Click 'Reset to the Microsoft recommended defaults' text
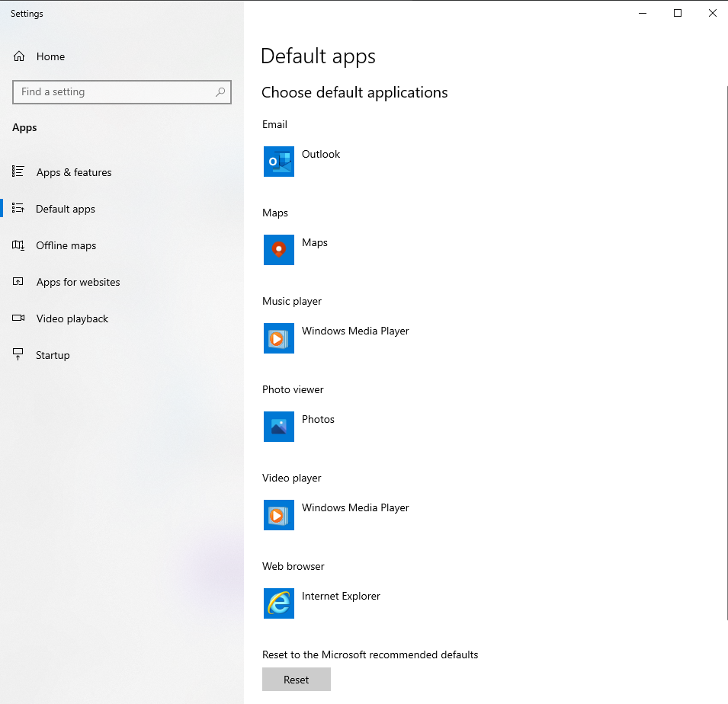The width and height of the screenshot is (728, 704). (370, 654)
